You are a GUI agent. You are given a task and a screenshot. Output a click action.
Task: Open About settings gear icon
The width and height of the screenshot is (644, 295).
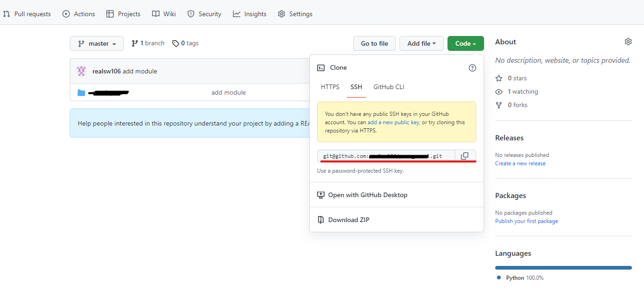[628, 42]
